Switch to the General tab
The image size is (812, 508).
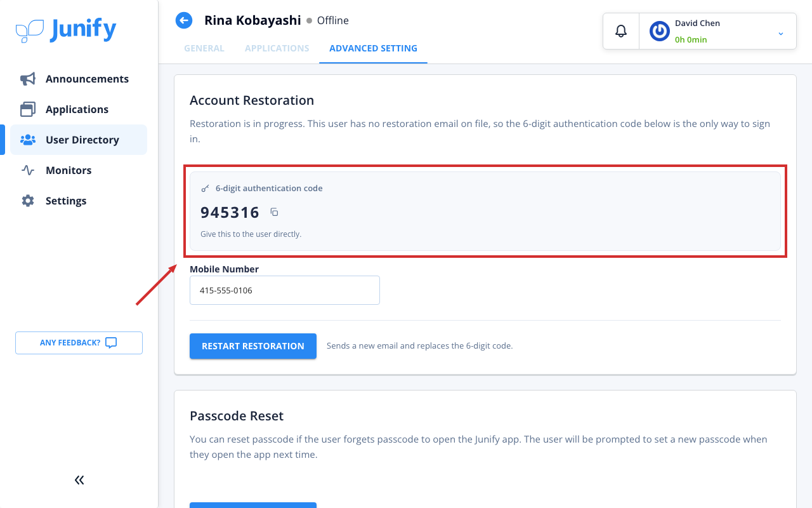[x=204, y=48]
